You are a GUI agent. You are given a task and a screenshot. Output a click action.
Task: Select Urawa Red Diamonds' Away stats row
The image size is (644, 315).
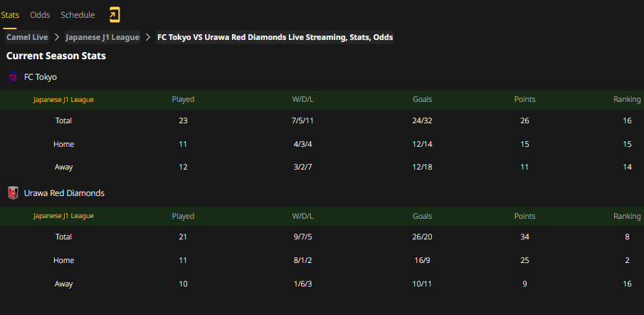322,284
